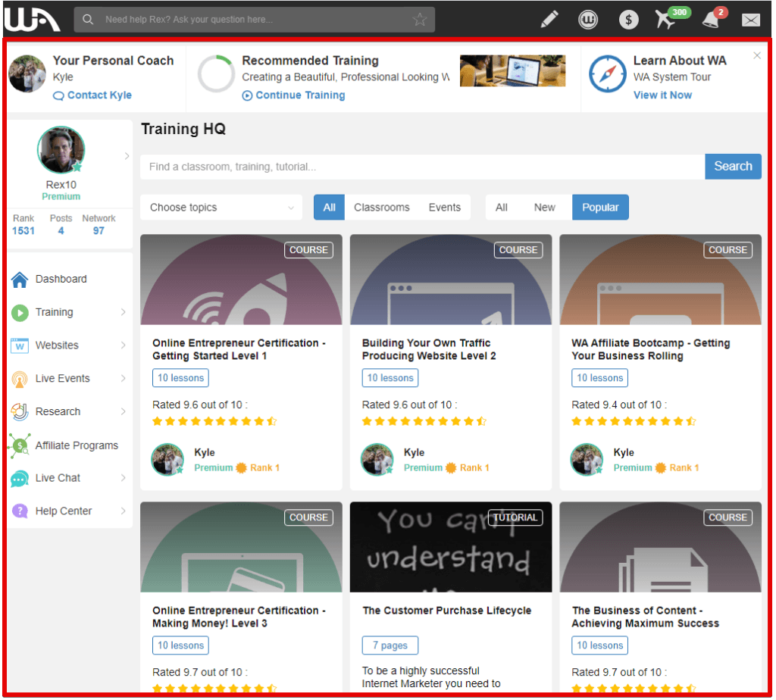
Task: Click the Continue Training link
Action: point(293,95)
